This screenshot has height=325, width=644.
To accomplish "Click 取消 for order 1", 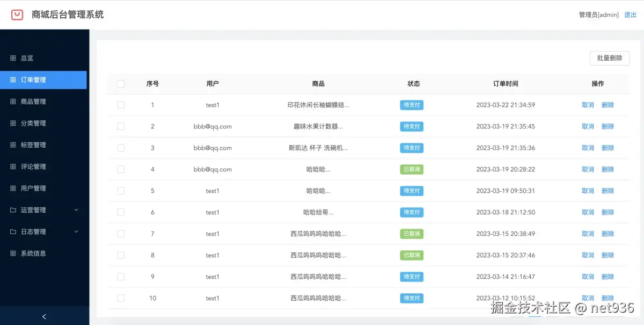I will 588,105.
